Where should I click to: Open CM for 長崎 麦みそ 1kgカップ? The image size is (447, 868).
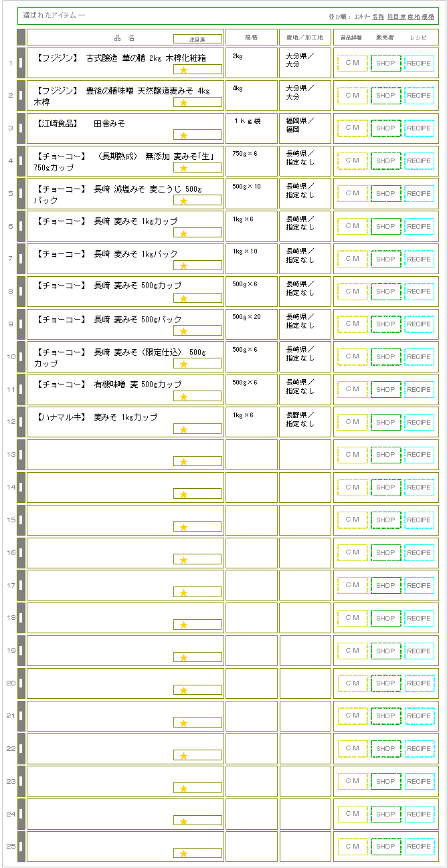(x=353, y=226)
